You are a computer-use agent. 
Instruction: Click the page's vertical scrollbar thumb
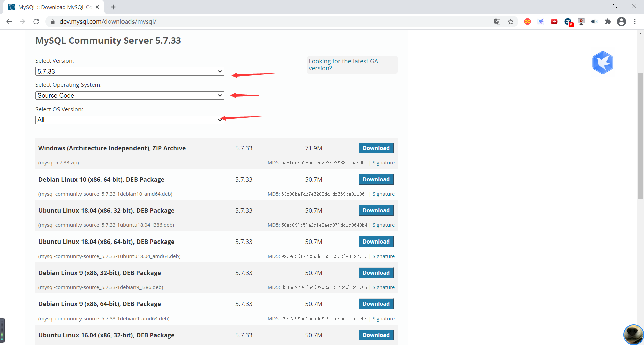[640, 136]
